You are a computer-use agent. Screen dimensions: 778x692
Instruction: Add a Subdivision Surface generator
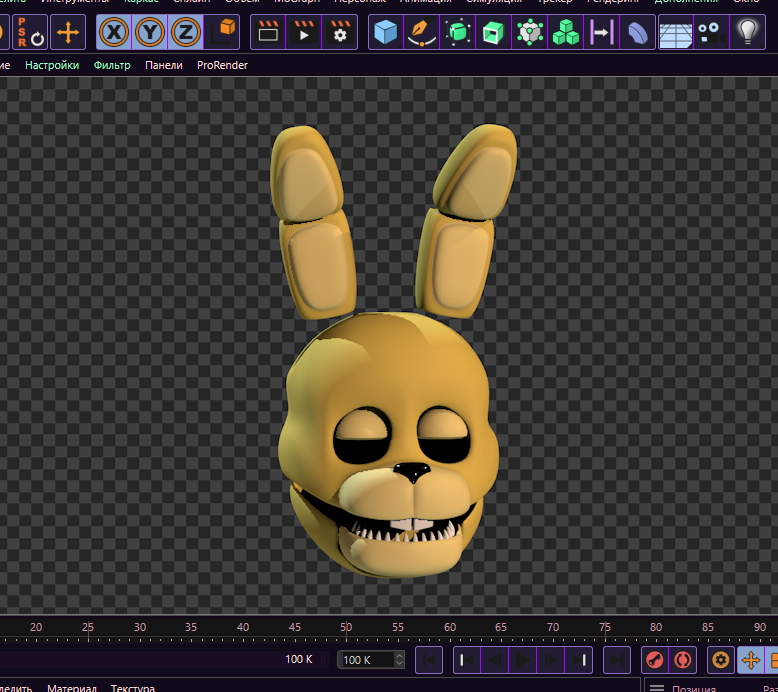pos(457,32)
